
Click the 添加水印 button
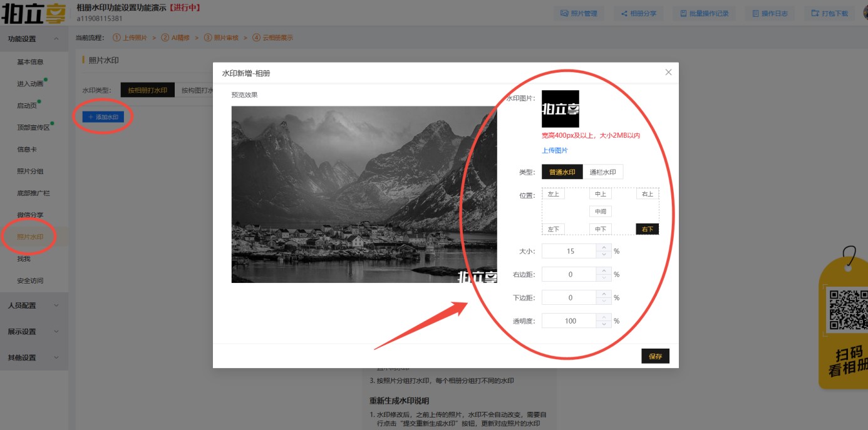(x=103, y=117)
